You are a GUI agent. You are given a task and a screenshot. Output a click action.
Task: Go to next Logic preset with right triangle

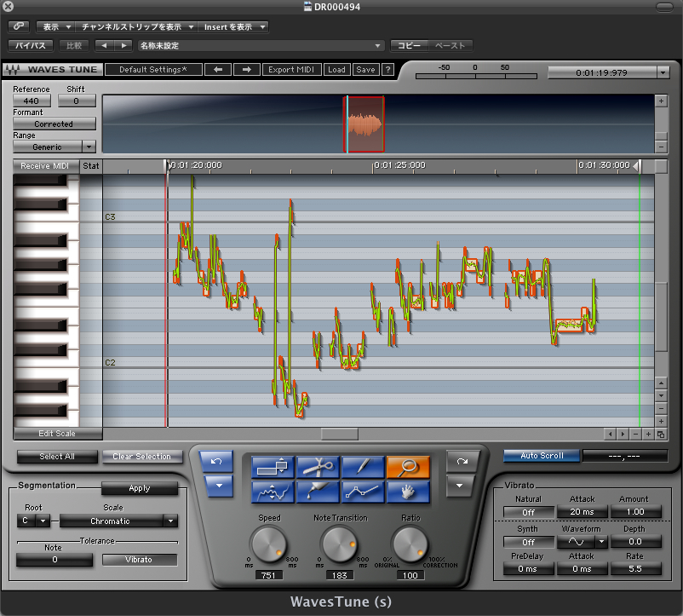123,45
